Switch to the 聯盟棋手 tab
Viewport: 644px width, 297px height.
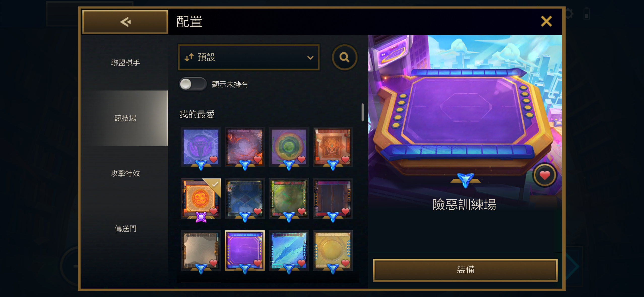pyautogui.click(x=125, y=62)
